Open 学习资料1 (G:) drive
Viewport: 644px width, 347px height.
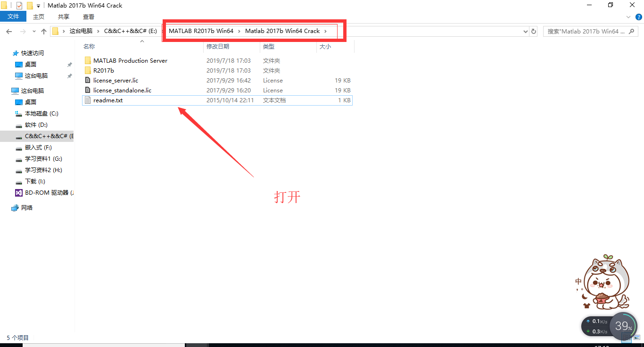pyautogui.click(x=39, y=159)
